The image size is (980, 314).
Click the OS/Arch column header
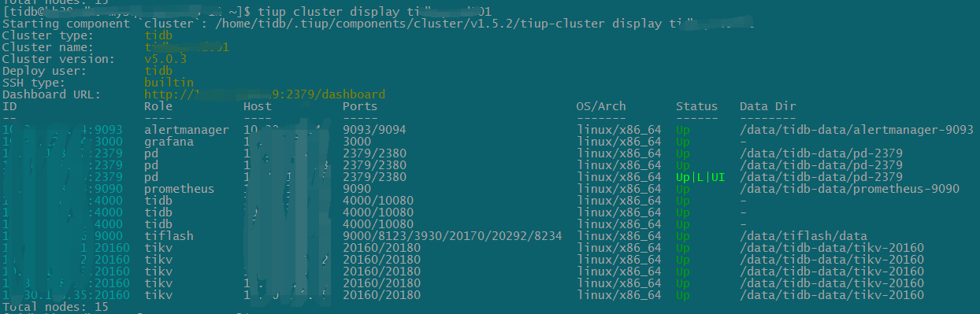(601, 106)
